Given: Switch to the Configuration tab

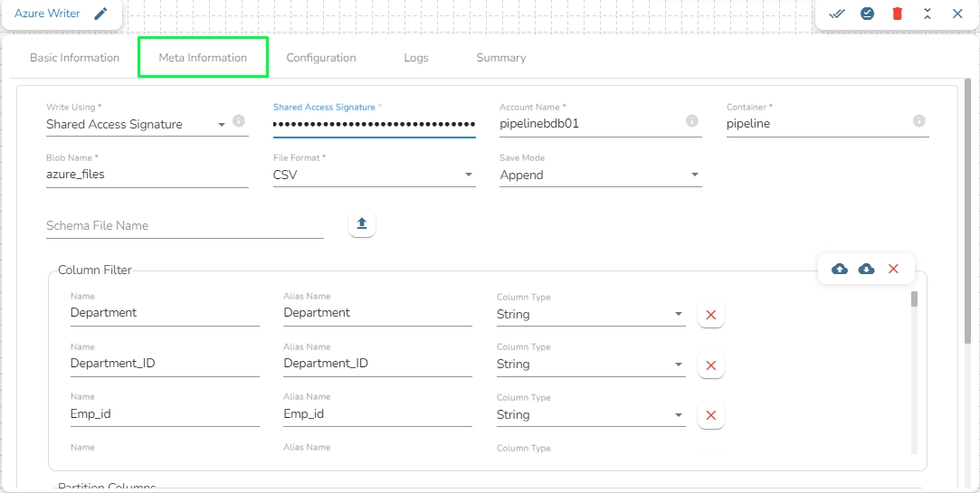Looking at the screenshot, I should [321, 58].
